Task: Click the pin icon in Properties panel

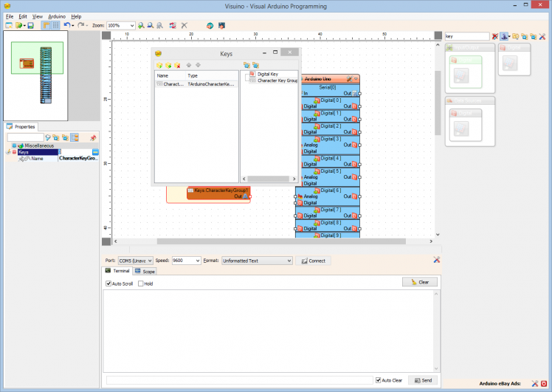Action: click(93, 137)
